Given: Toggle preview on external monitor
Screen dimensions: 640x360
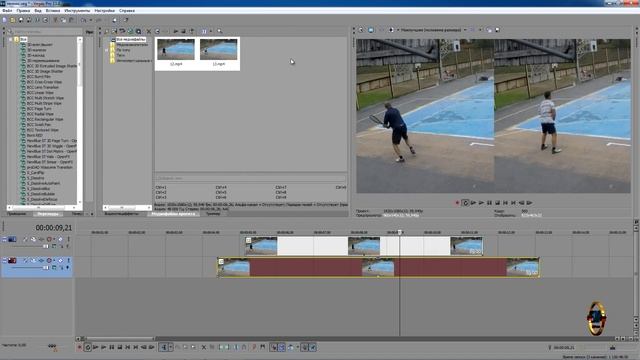Looking at the screenshot, I should (371, 30).
